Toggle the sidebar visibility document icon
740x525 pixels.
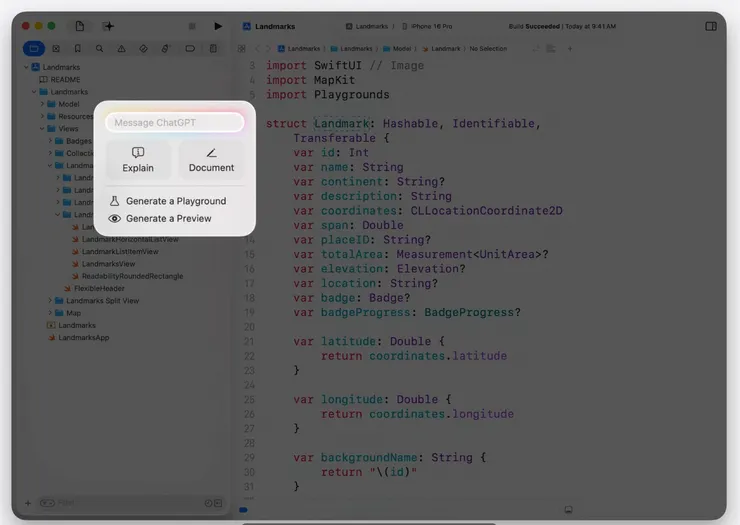[79, 26]
